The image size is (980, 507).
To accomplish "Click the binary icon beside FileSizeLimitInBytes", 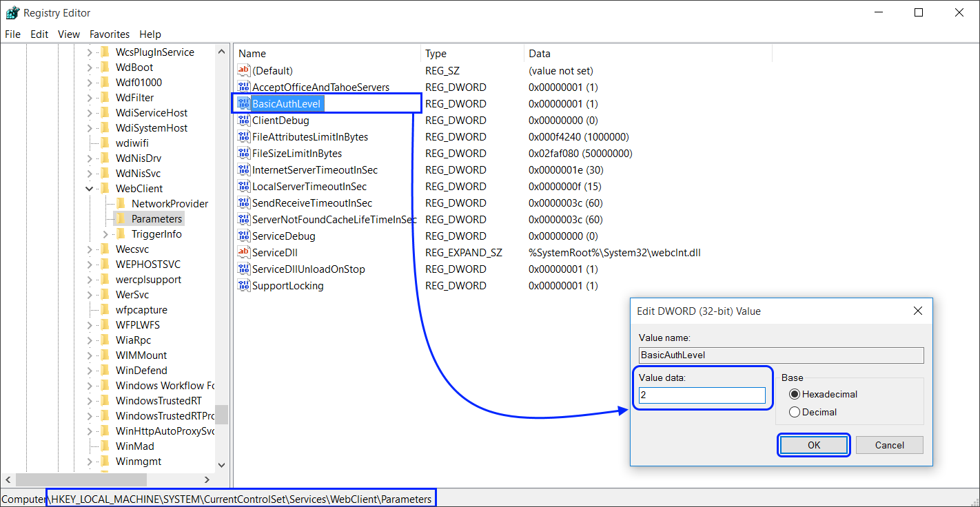I will [243, 154].
